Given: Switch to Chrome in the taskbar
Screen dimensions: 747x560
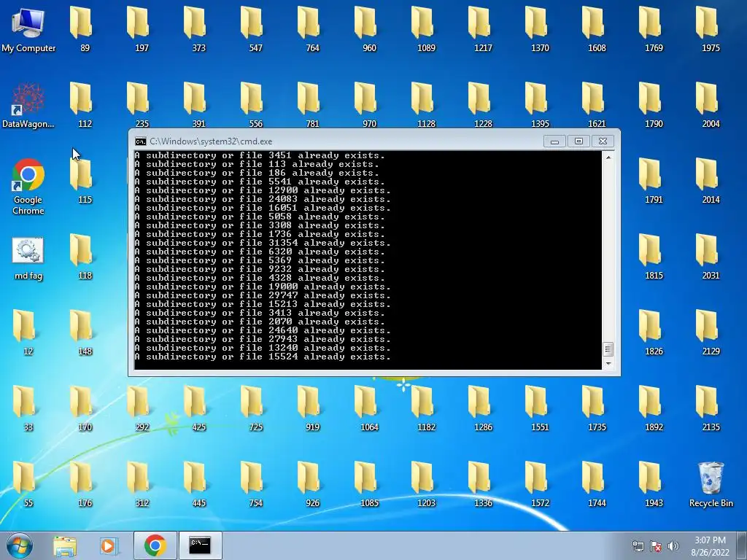Looking at the screenshot, I should coord(155,545).
